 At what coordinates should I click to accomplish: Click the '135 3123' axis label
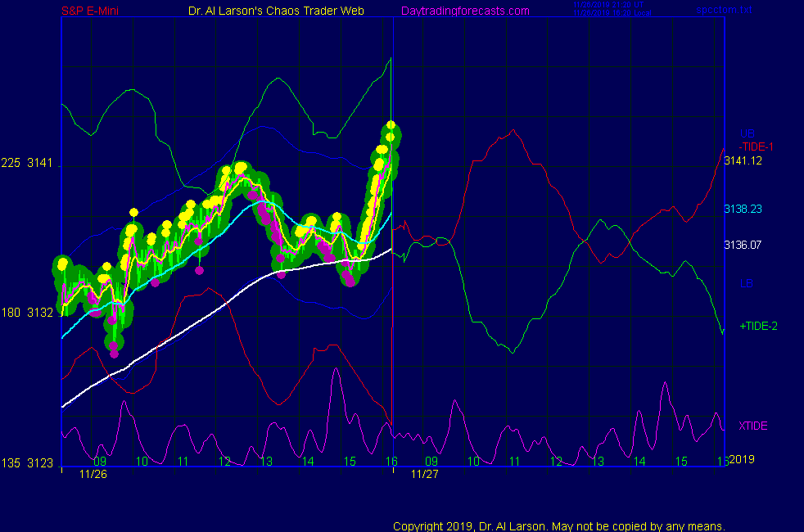click(x=27, y=463)
